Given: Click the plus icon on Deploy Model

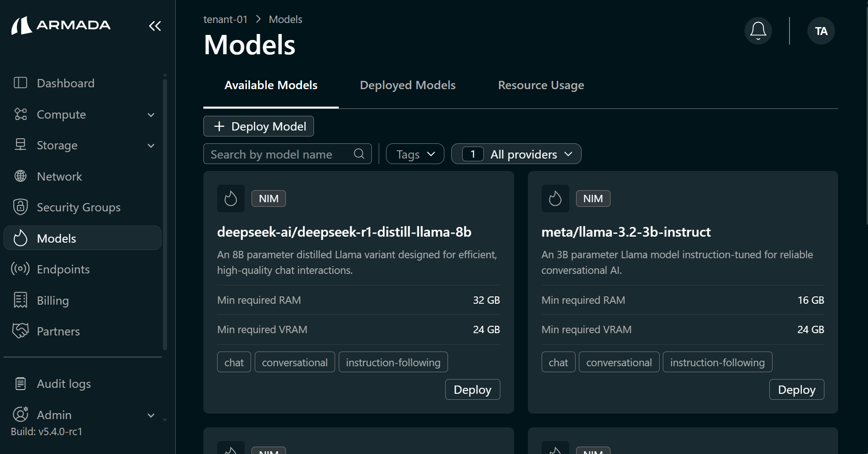Looking at the screenshot, I should click(x=219, y=126).
